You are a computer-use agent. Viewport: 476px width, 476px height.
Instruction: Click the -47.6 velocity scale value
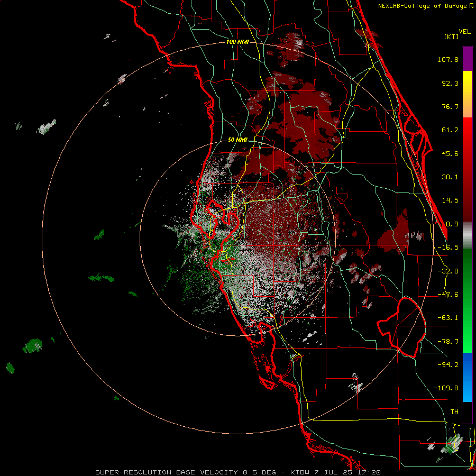pos(448,295)
